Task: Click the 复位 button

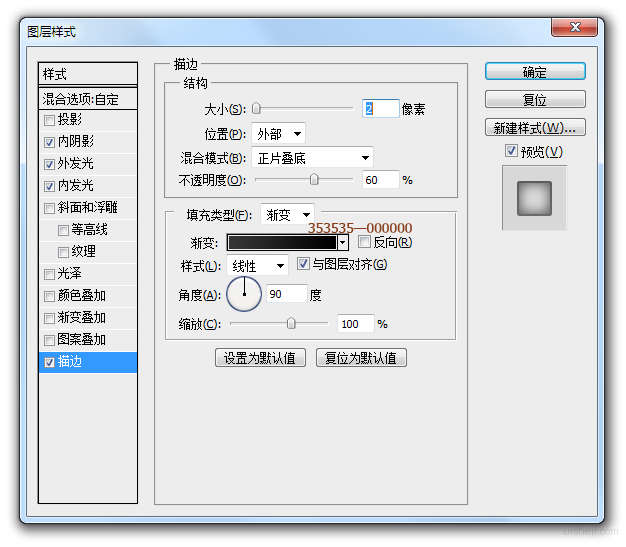Action: click(x=535, y=99)
